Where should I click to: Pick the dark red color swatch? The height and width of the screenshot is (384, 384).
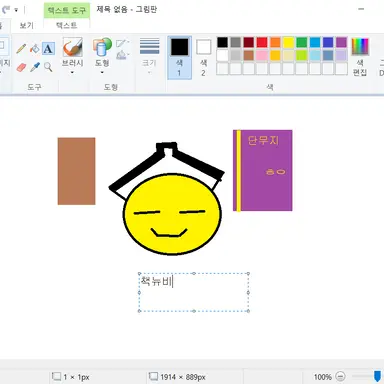[249, 42]
